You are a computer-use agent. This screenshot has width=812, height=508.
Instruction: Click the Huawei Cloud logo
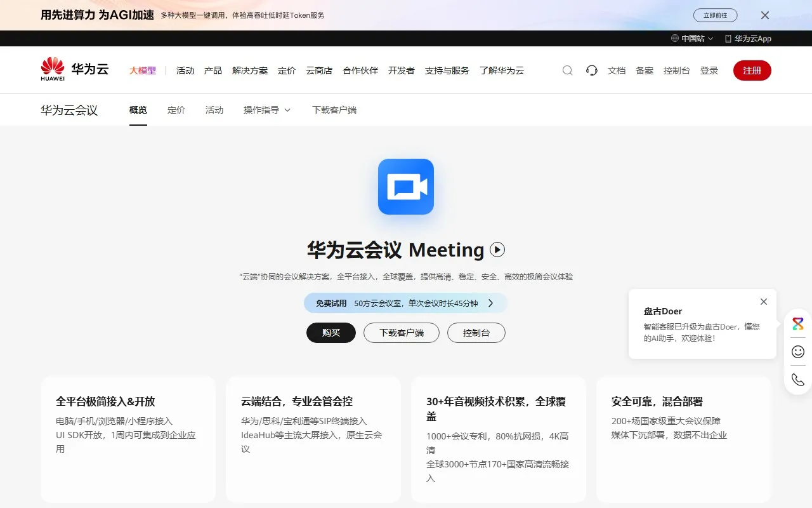(x=74, y=69)
